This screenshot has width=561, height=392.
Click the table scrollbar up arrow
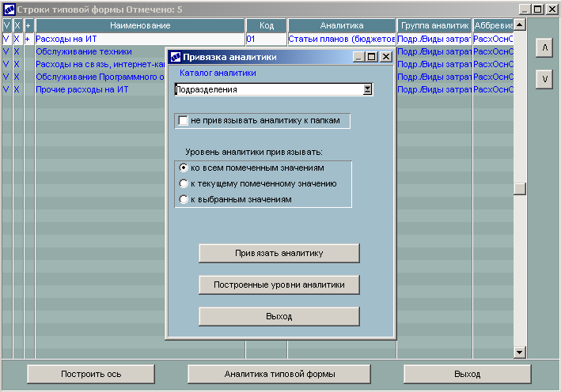pyautogui.click(x=520, y=24)
